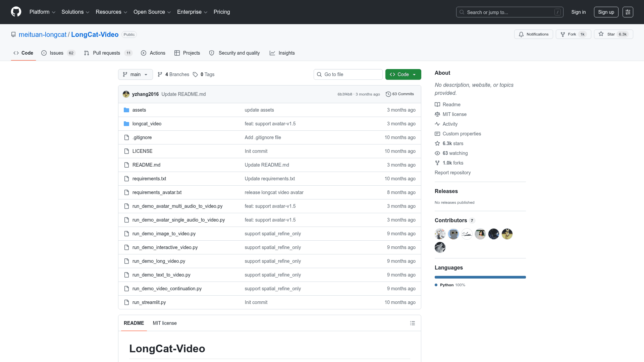The height and width of the screenshot is (362, 644).
Task: Select the MIT license tab beside README
Action: coord(165,323)
